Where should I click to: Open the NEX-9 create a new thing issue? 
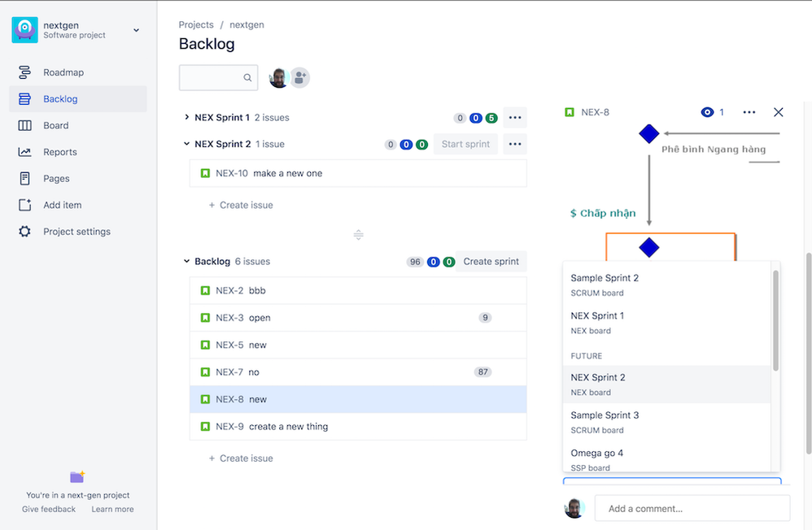[x=358, y=427]
